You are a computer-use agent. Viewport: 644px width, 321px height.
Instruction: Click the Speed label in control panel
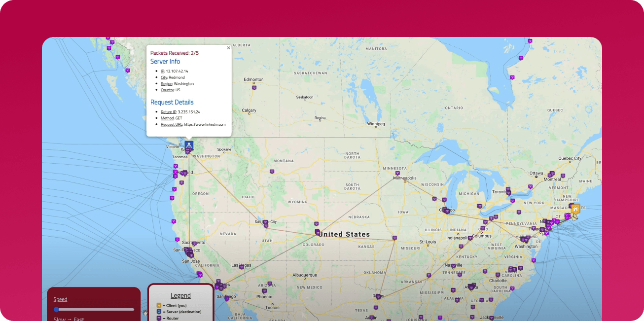click(60, 299)
